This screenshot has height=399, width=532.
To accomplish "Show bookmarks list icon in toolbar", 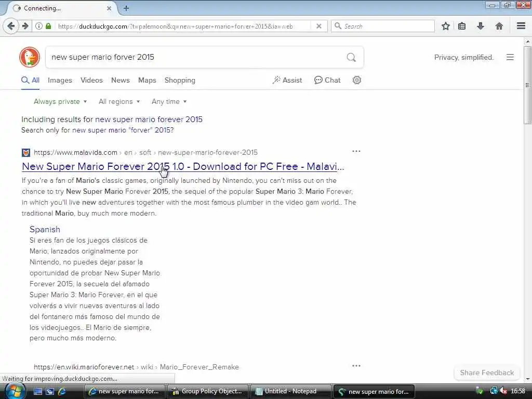I will (462, 26).
